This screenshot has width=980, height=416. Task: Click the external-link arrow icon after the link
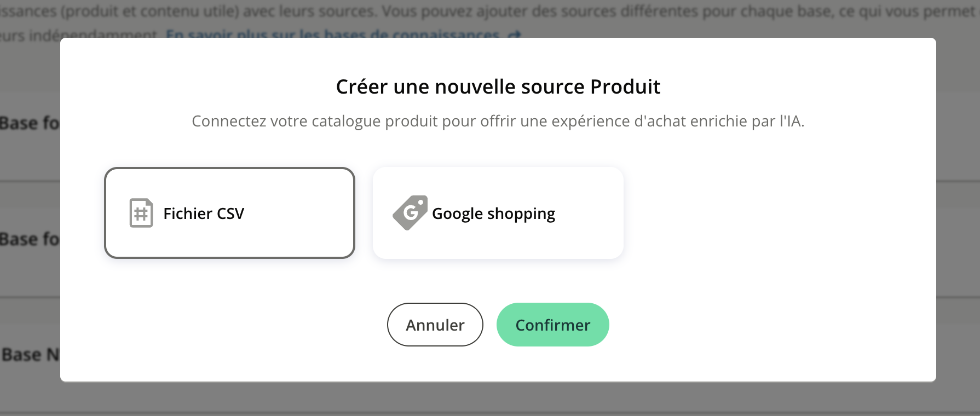click(x=514, y=34)
